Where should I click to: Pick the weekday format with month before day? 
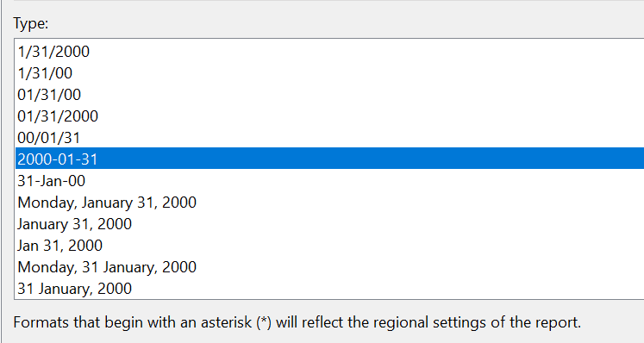pos(329,203)
